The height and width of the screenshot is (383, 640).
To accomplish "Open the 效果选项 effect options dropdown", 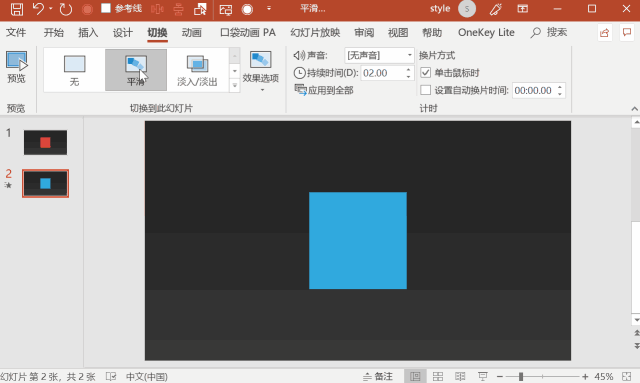I will tap(260, 71).
